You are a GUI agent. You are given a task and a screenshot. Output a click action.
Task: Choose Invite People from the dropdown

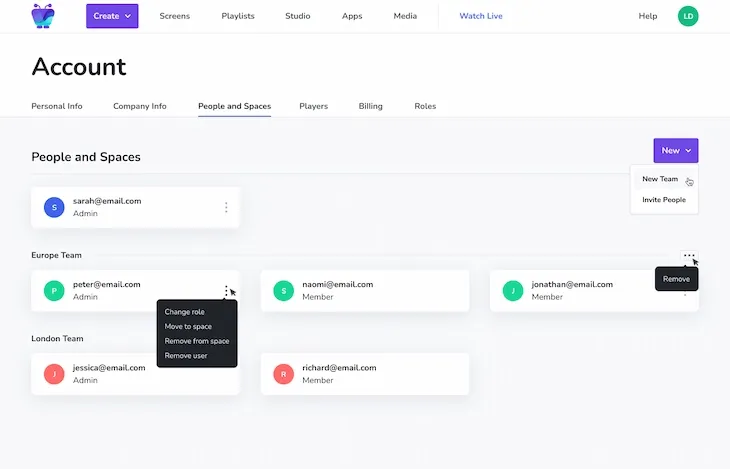pyautogui.click(x=664, y=200)
